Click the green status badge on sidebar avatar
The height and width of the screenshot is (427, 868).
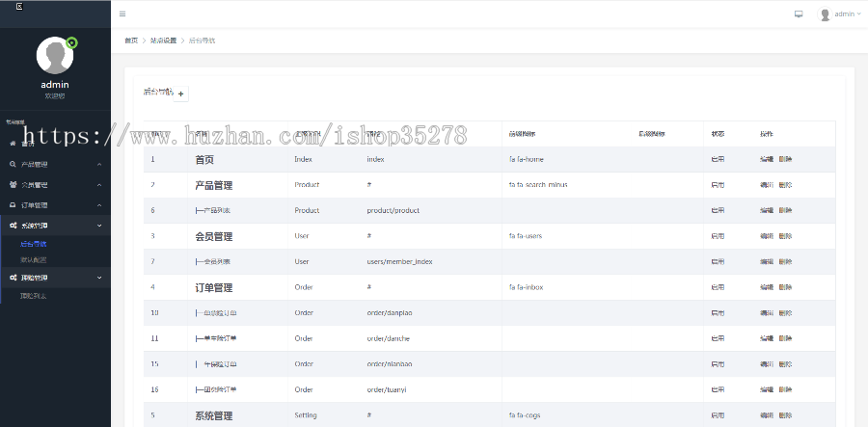pyautogui.click(x=71, y=42)
